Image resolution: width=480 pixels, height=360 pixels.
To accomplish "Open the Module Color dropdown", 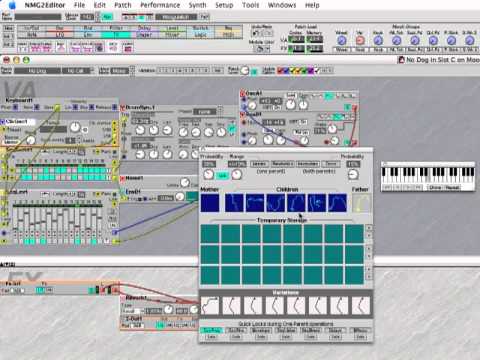I will pos(261,49).
